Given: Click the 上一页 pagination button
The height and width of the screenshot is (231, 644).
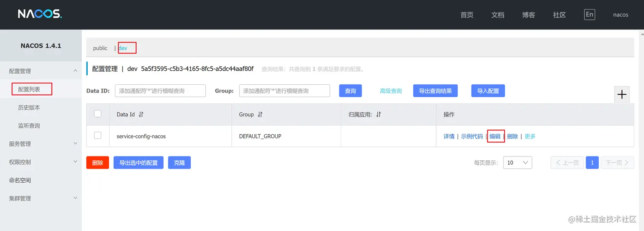Looking at the screenshot, I should click(567, 162).
